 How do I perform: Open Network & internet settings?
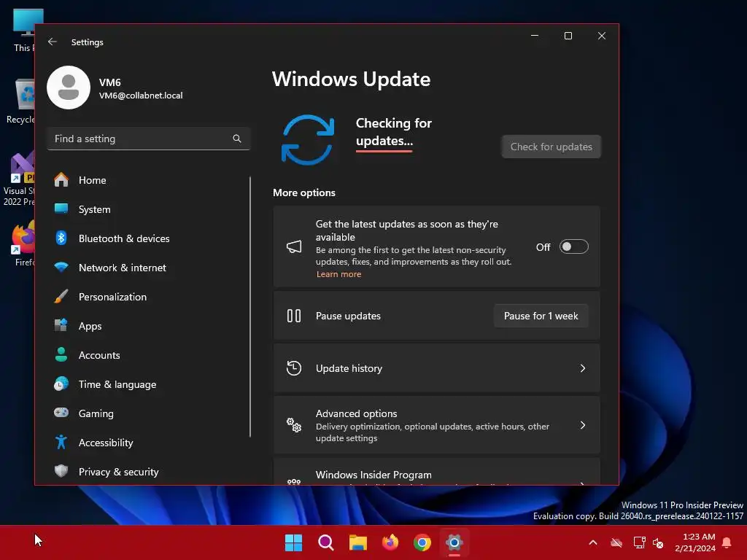(150, 268)
